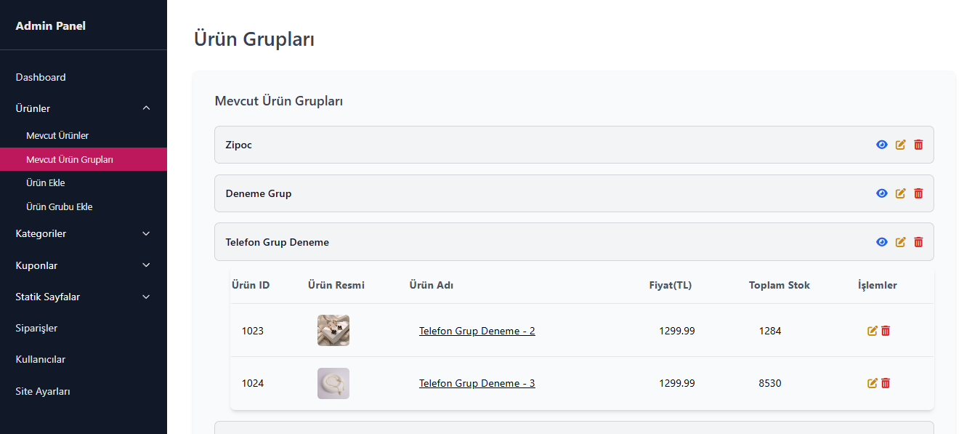
Task: Show products in Deneme Grup
Action: [x=882, y=193]
